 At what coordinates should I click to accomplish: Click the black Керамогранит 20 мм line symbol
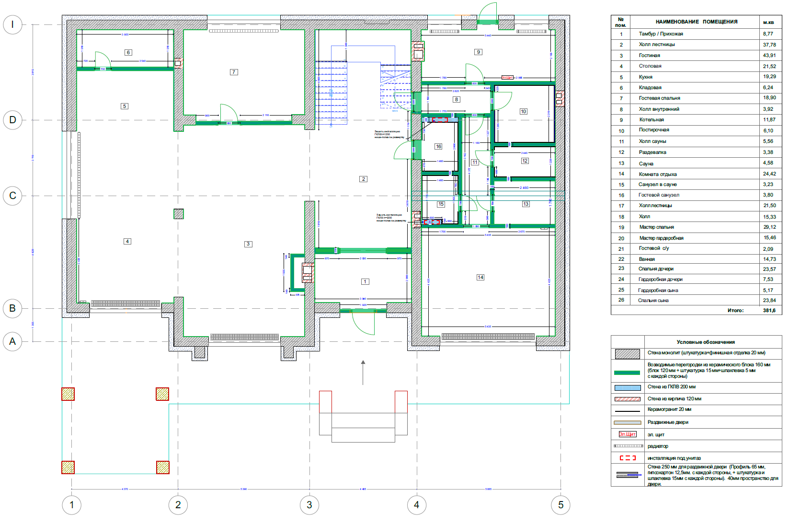tap(627, 411)
